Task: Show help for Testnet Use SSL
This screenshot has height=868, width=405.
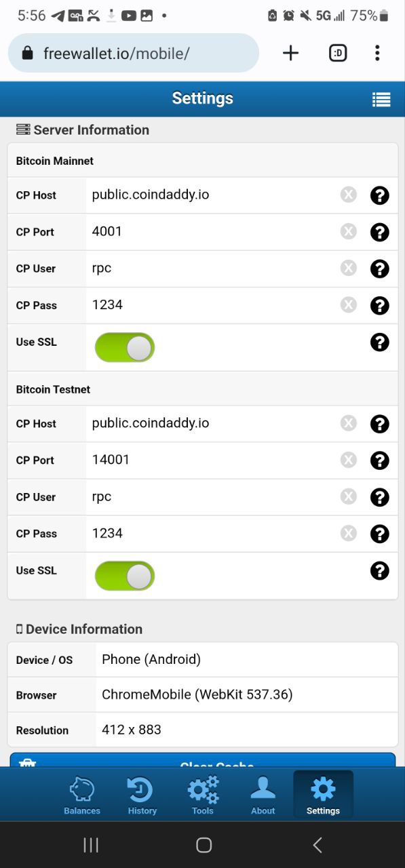Action: pos(380,570)
